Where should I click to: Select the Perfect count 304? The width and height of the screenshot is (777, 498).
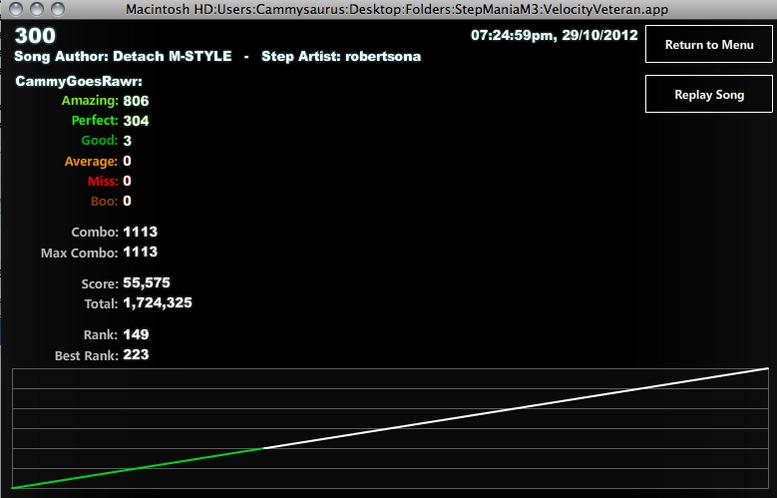tap(136, 121)
